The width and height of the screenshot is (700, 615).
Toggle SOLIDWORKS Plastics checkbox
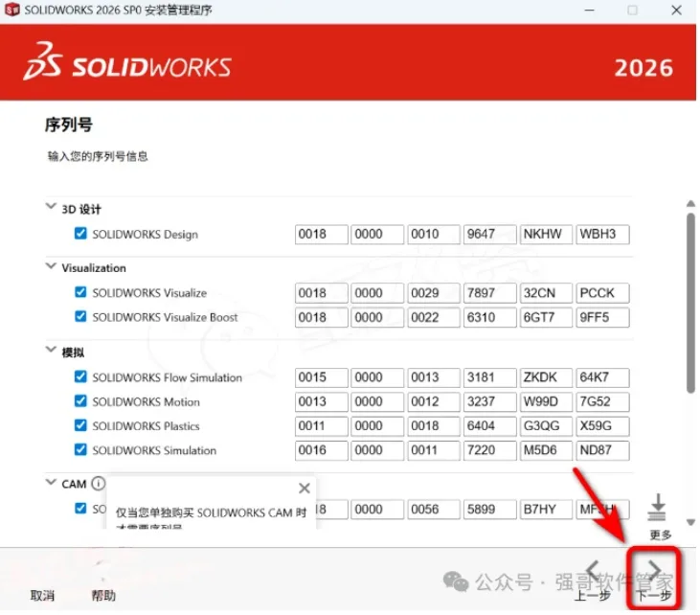[x=80, y=424]
